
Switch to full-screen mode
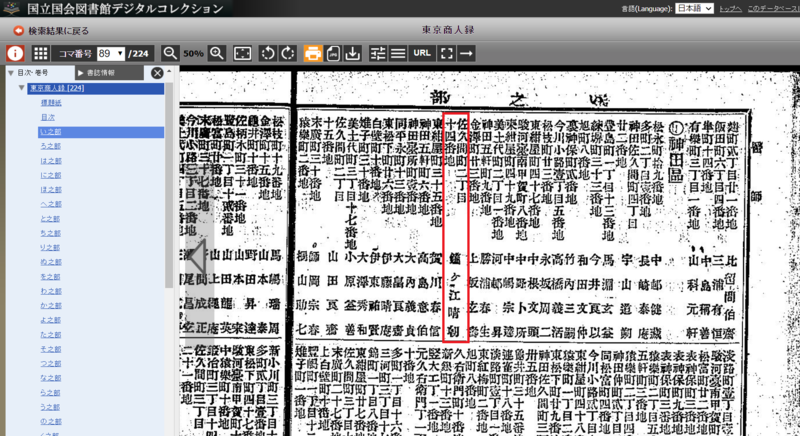tap(446, 53)
